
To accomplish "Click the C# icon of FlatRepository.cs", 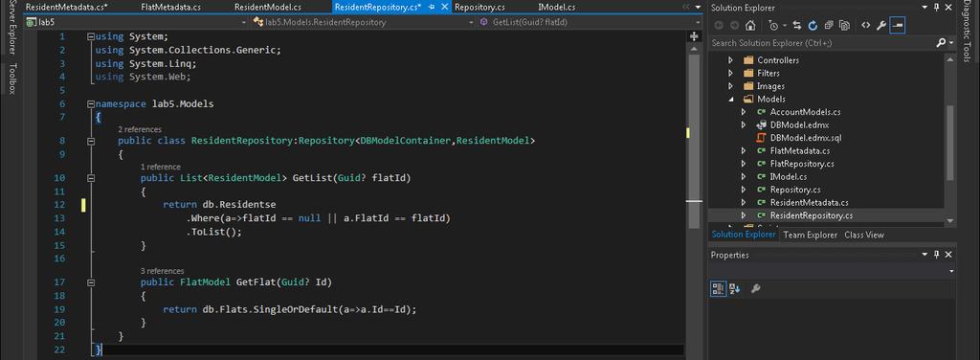I will pos(761,164).
